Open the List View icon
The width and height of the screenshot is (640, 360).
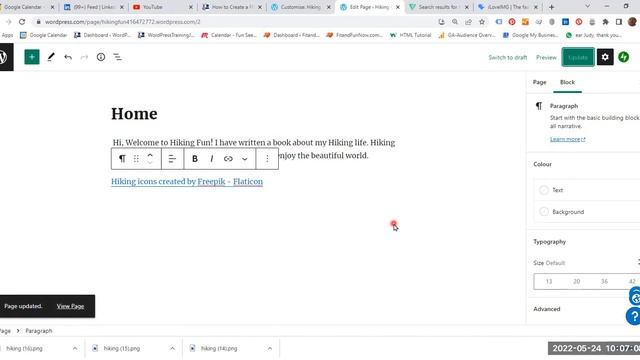[x=118, y=57]
